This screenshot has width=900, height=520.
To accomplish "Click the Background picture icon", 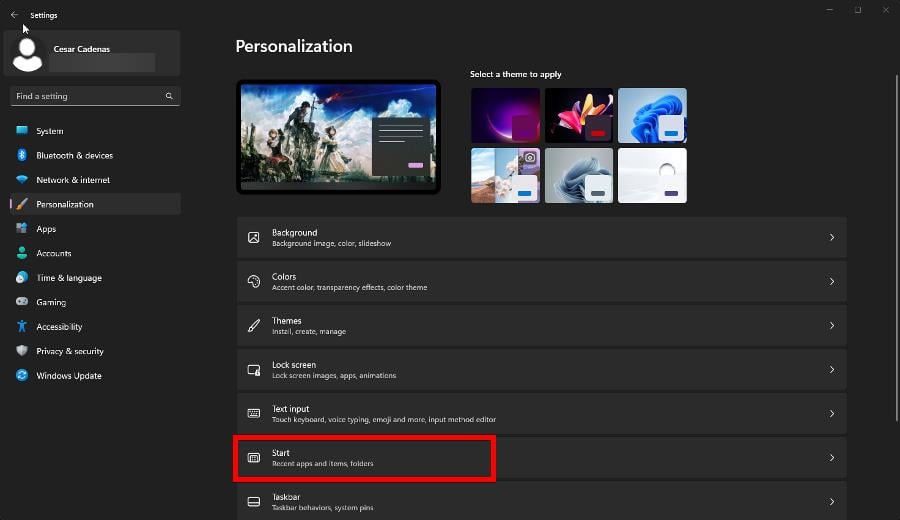I will coord(254,238).
